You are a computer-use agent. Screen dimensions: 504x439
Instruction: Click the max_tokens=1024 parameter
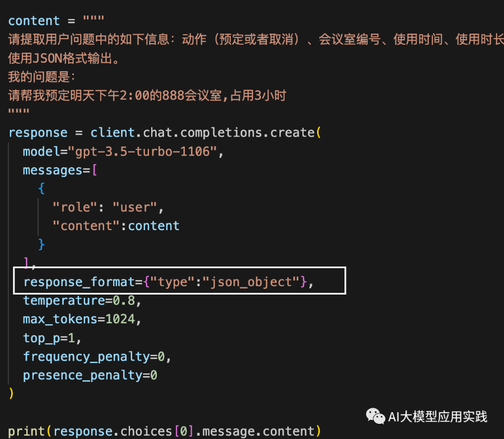pyautogui.click(x=82, y=319)
